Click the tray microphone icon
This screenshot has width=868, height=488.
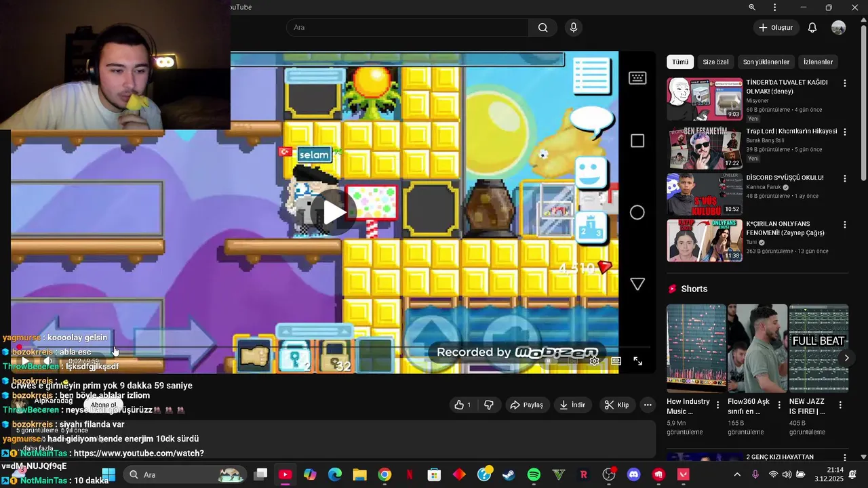755,474
